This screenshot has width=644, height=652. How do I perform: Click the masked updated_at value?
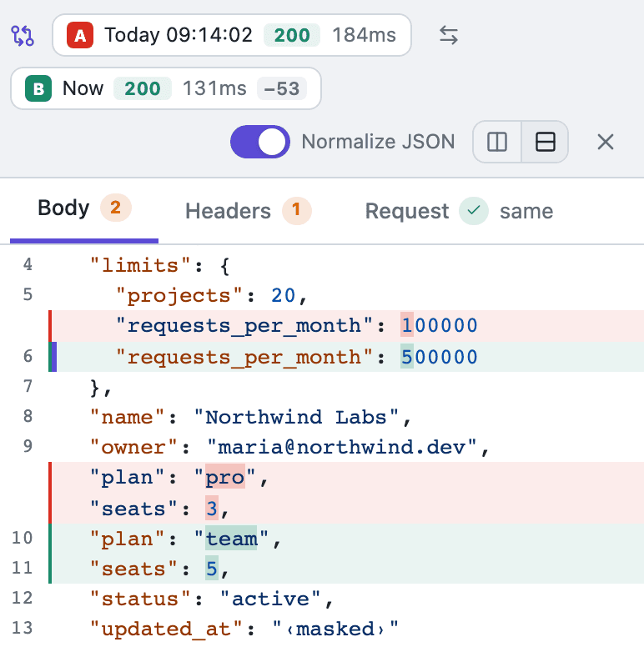pos(335,629)
